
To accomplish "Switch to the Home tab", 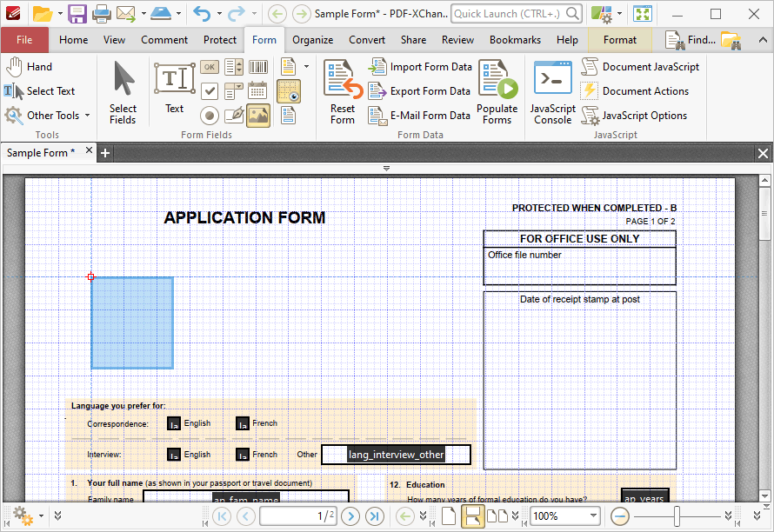I will pyautogui.click(x=74, y=40).
